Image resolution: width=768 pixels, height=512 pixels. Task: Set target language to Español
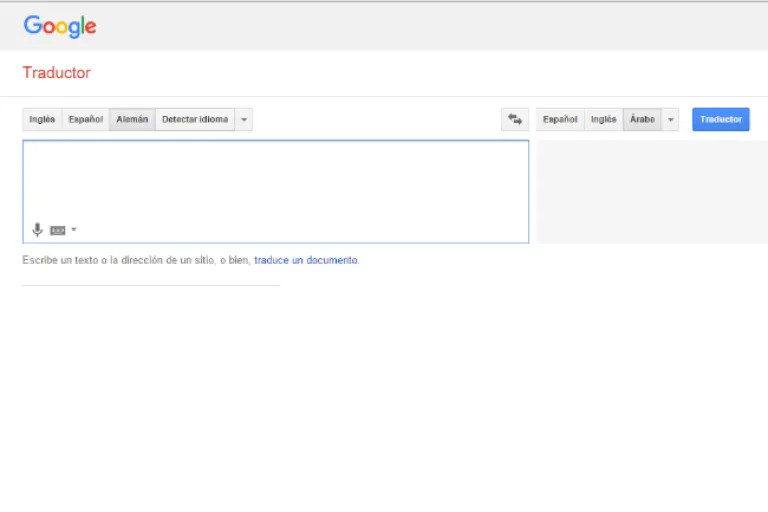coord(560,119)
